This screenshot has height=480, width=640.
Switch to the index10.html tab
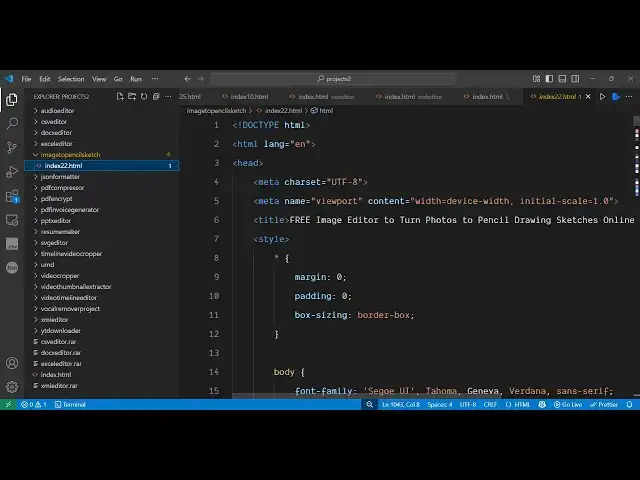[x=246, y=97]
